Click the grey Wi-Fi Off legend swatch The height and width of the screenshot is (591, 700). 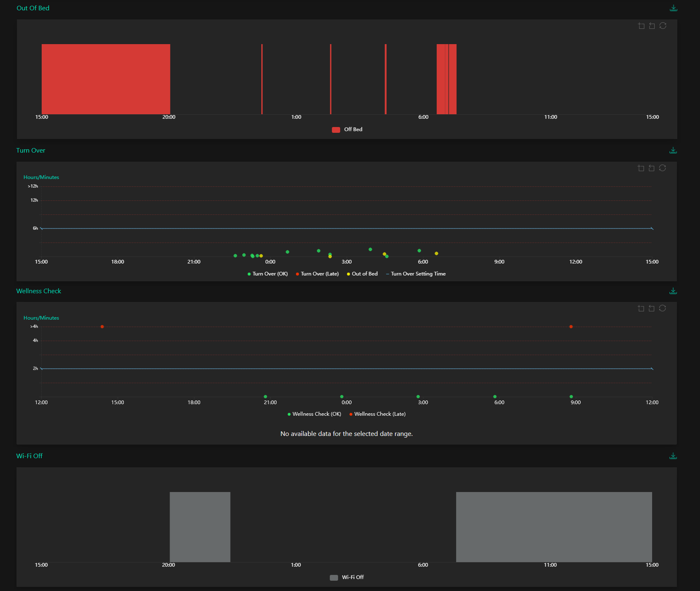click(x=334, y=577)
